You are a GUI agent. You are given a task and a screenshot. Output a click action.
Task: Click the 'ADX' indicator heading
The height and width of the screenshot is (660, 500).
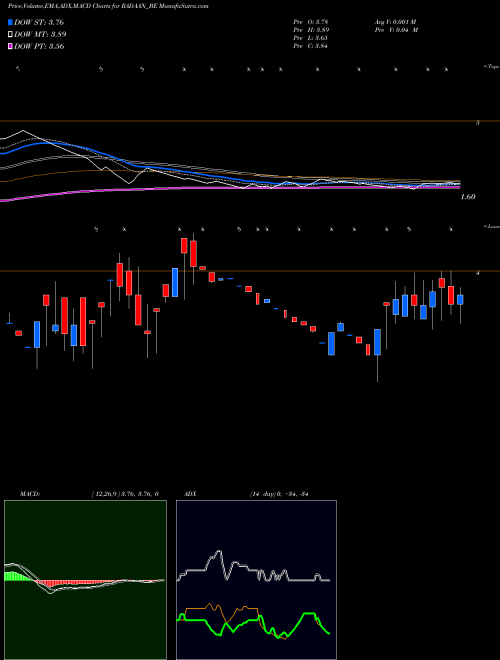tap(190, 494)
